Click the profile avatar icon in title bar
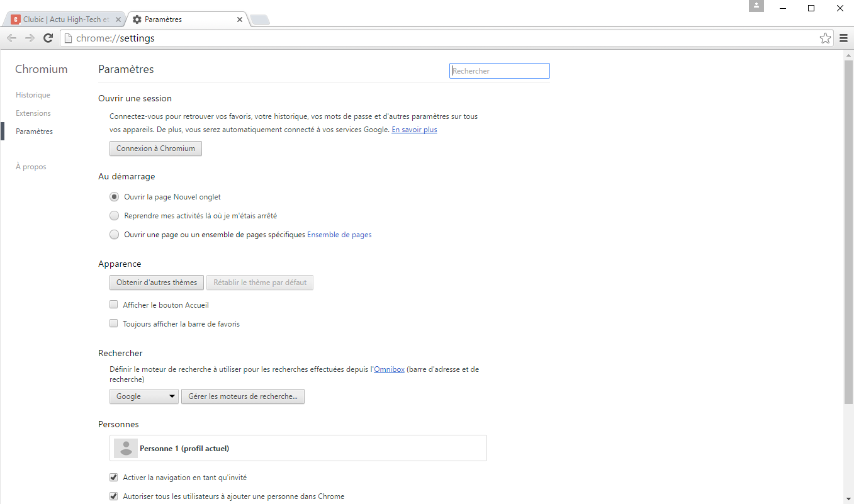854x504 pixels. [x=756, y=6]
